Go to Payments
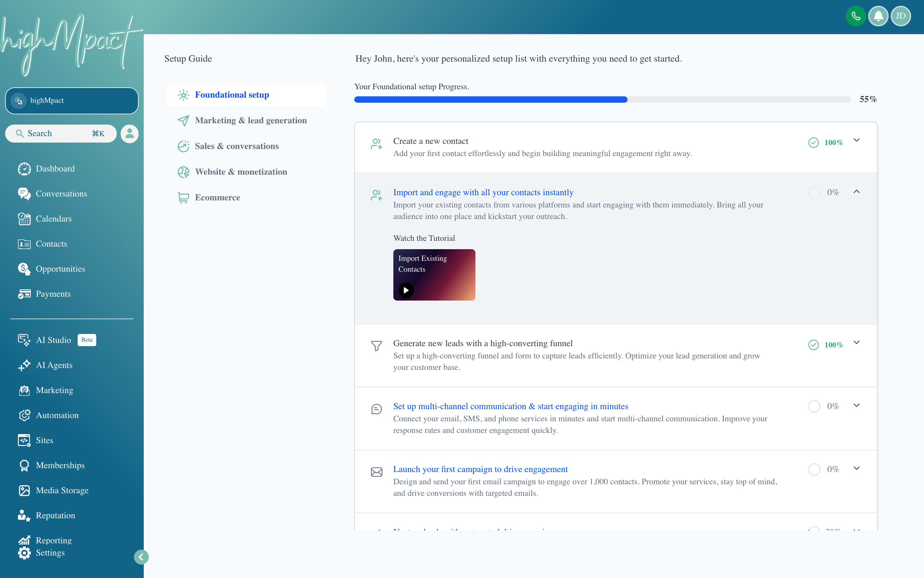This screenshot has height=578, width=924. (x=44, y=294)
